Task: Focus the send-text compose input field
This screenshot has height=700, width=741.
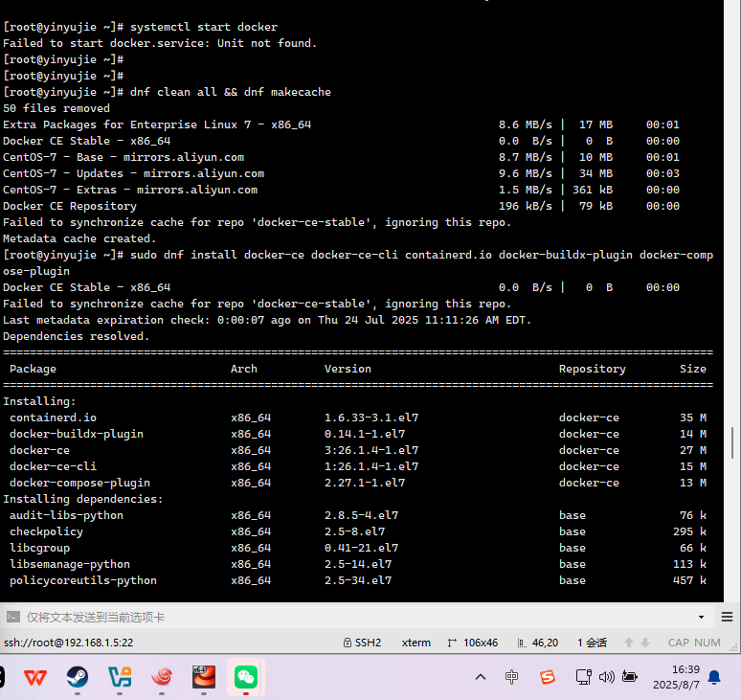Action: click(x=359, y=617)
